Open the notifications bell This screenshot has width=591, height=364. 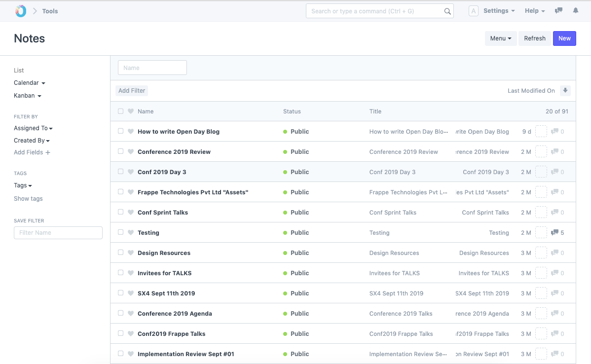click(576, 10)
